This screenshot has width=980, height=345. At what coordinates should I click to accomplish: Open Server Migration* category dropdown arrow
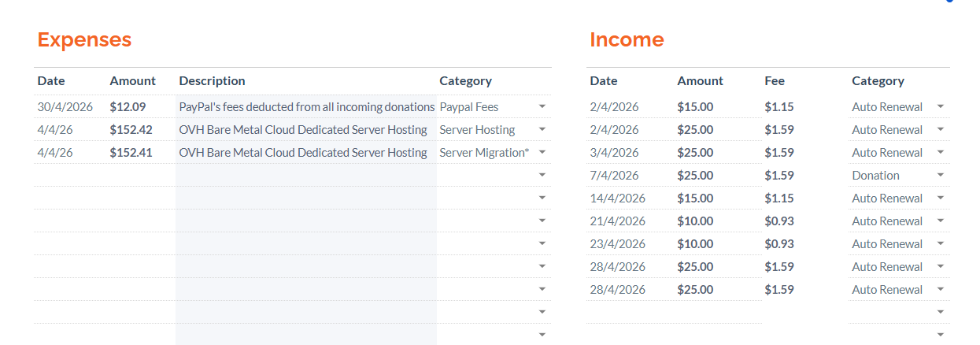click(542, 152)
